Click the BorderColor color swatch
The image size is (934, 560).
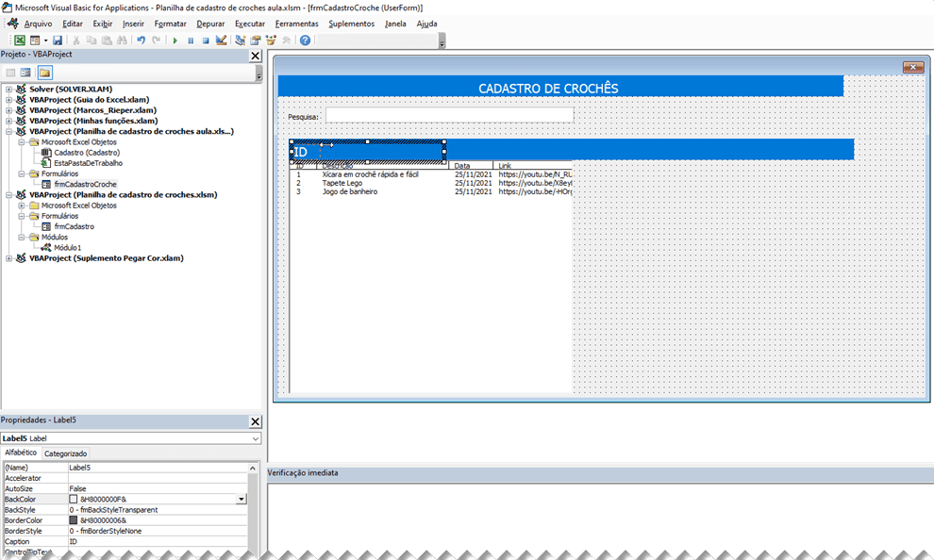73,520
